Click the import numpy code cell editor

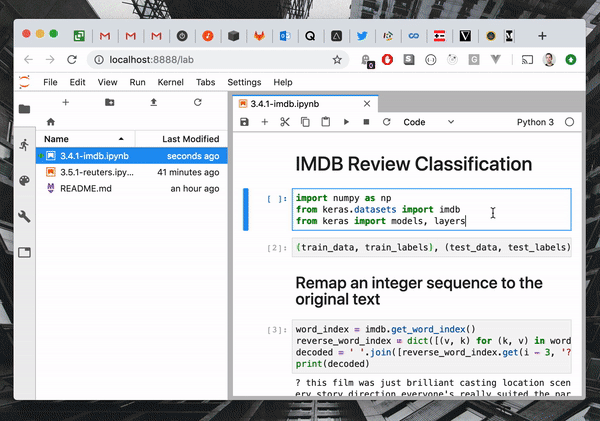(432, 209)
